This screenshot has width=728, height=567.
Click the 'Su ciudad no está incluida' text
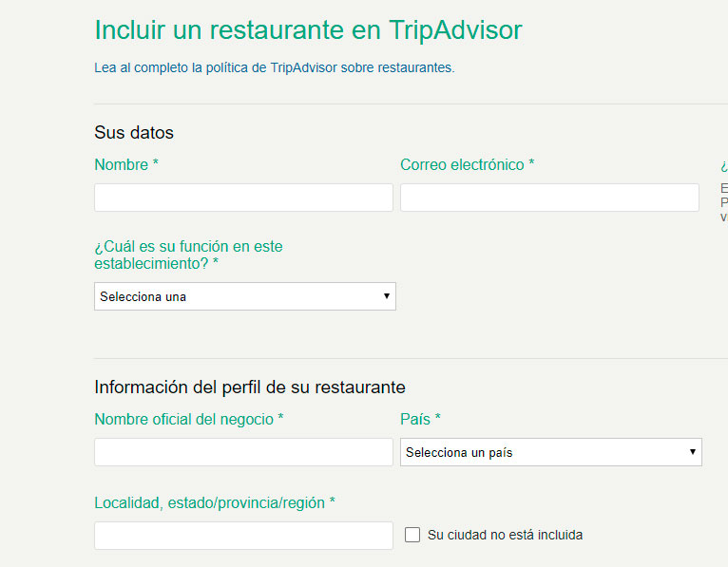pyautogui.click(x=506, y=535)
